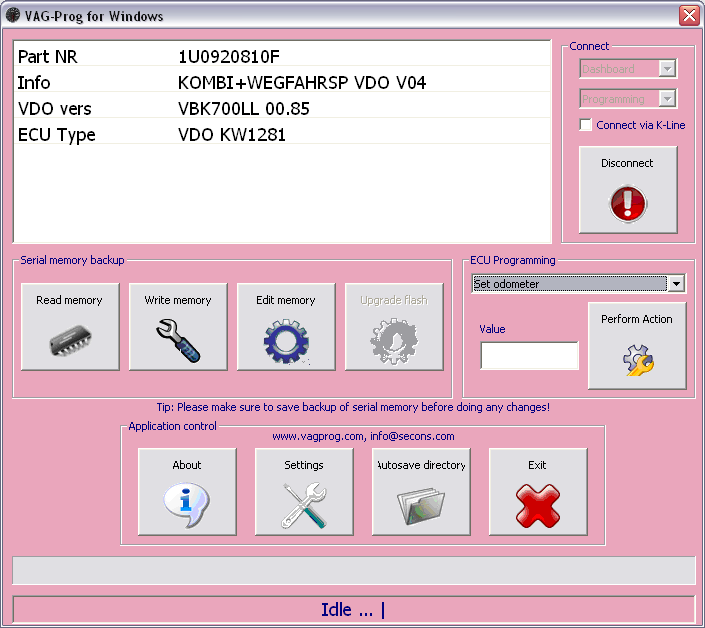Open the Dashboard combo box
Image resolution: width=705 pixels, height=628 pixels.
[x=628, y=69]
